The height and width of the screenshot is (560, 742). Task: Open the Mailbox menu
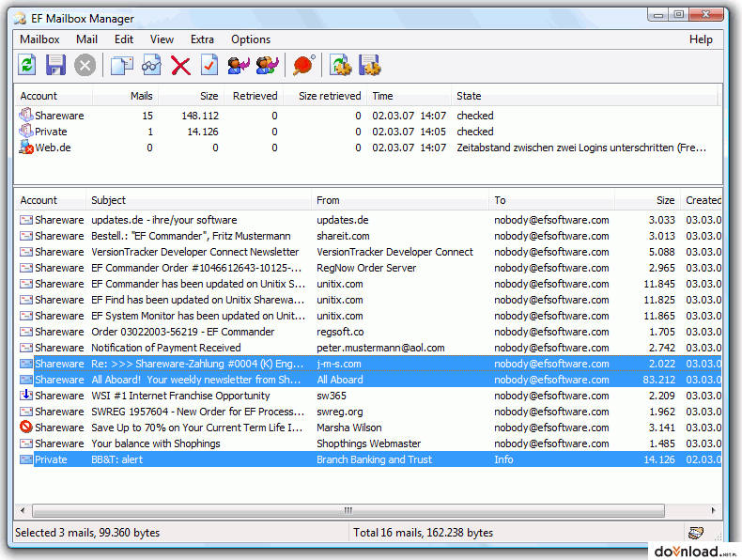coord(39,39)
